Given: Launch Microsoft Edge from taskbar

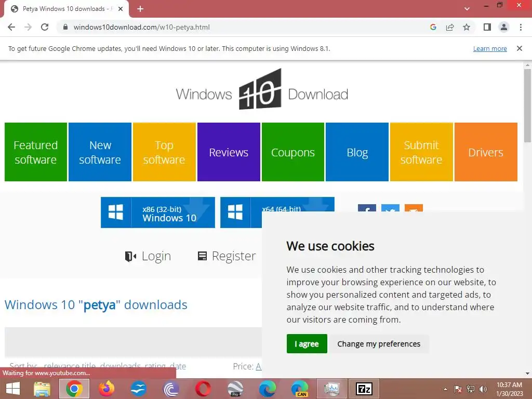Looking at the screenshot, I should click(x=268, y=389).
